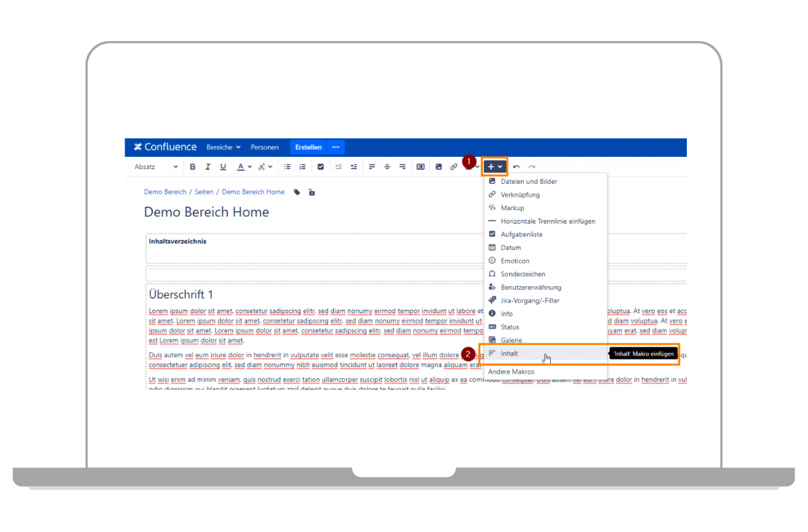Click the bullet list icon
Image resolution: width=808 pixels, height=532 pixels.
coord(288,167)
